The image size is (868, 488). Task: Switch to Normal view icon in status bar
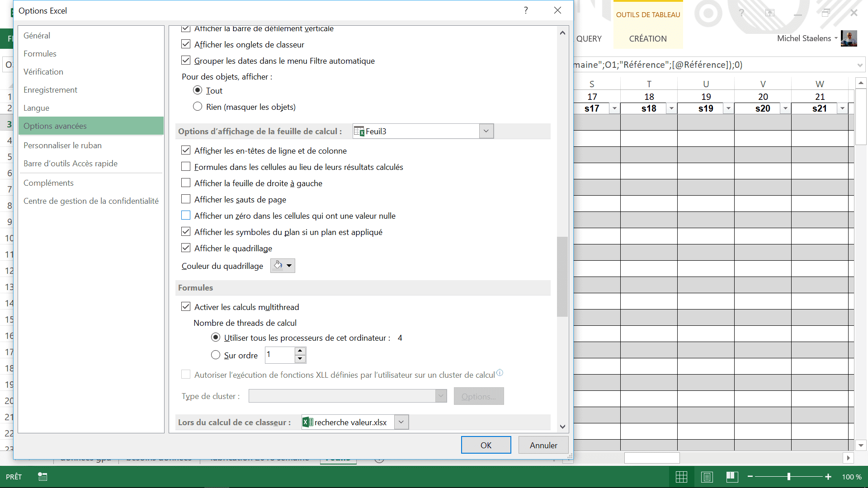pyautogui.click(x=681, y=477)
